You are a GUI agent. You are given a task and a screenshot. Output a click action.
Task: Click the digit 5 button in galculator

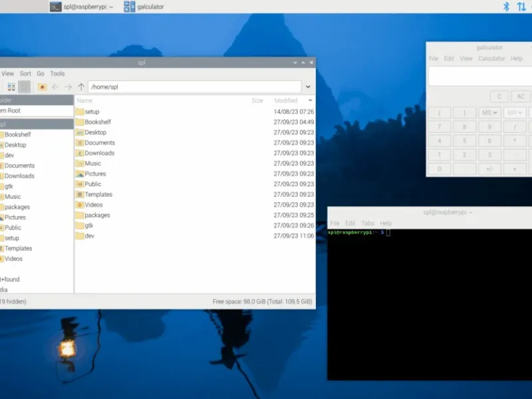[x=464, y=141]
